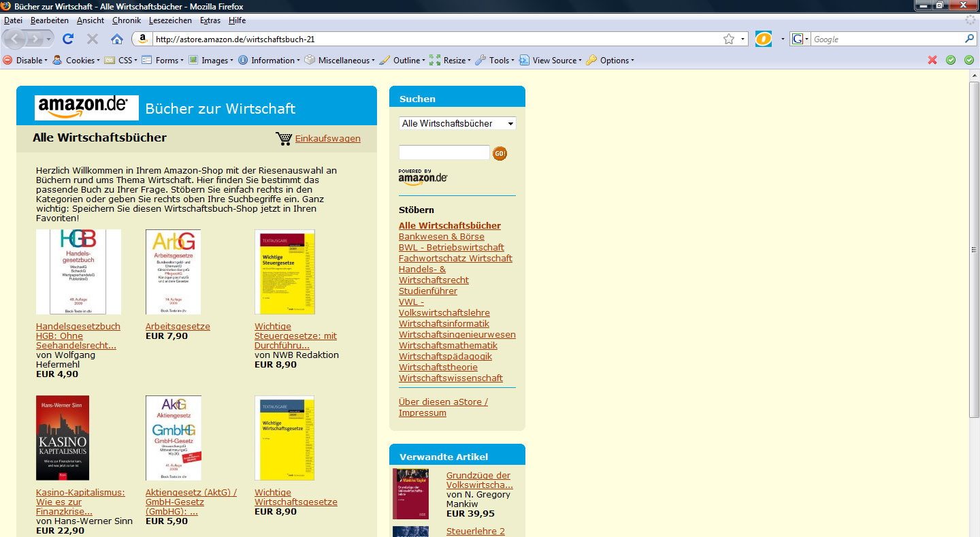Click the aStore search text field

click(x=444, y=152)
